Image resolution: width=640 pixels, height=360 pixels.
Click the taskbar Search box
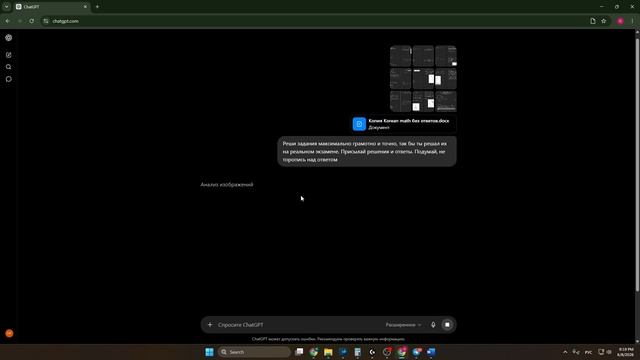click(254, 352)
